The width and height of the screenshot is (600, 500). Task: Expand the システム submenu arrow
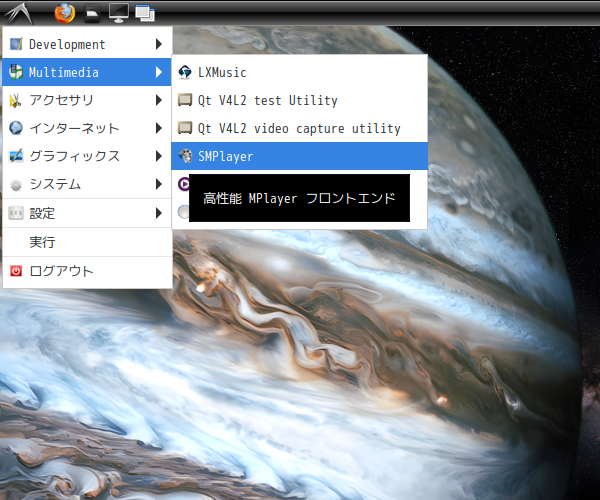pyautogui.click(x=159, y=184)
